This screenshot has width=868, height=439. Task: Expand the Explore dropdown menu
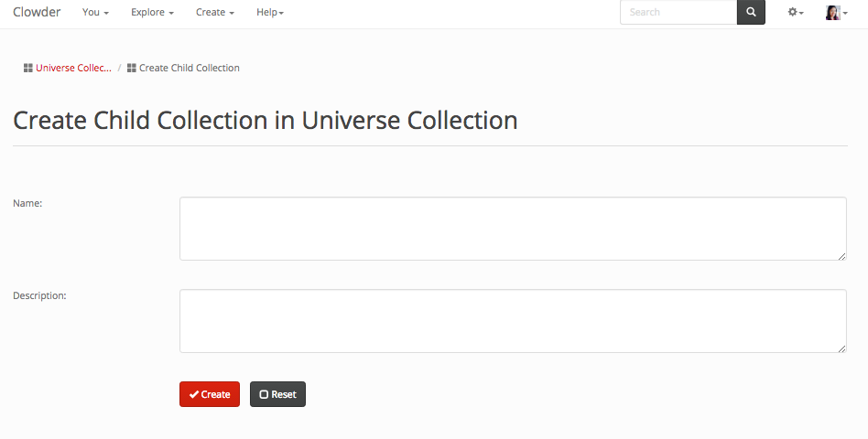[x=152, y=13]
